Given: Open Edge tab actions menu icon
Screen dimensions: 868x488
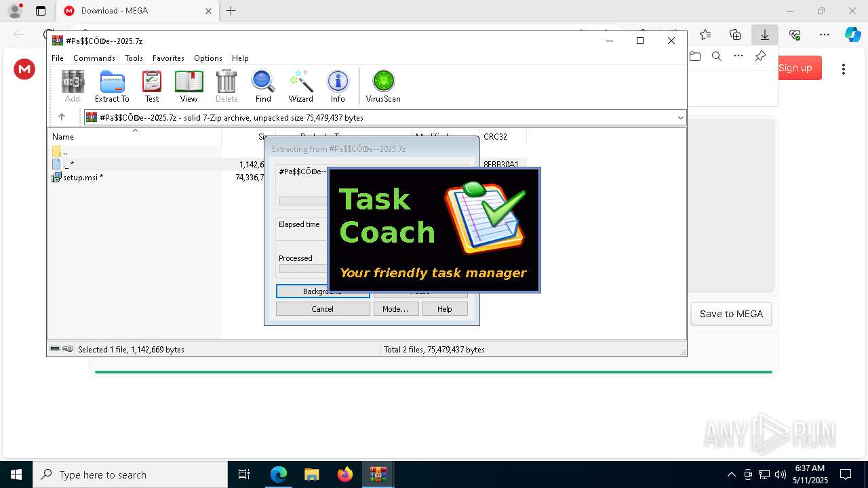Looking at the screenshot, I should [x=41, y=11].
